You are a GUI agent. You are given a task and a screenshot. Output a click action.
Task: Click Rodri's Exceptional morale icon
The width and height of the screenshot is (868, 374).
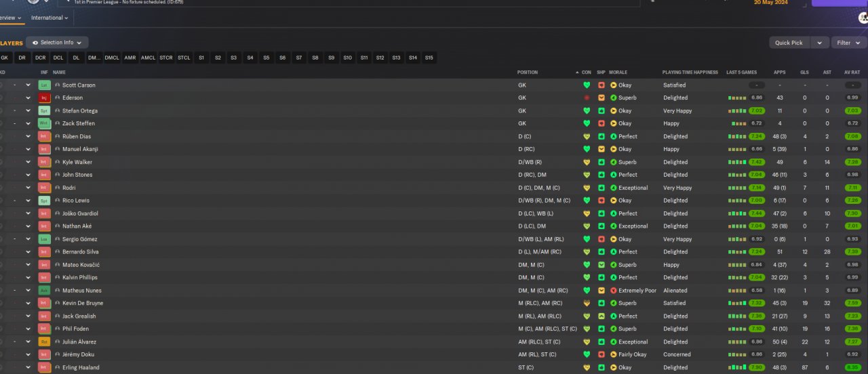tap(614, 188)
